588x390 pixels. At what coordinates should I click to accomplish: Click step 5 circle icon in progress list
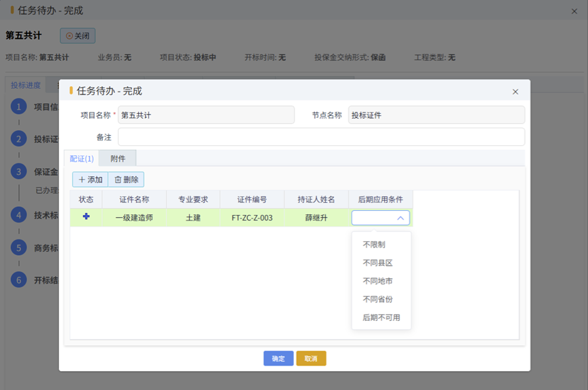[x=19, y=248]
